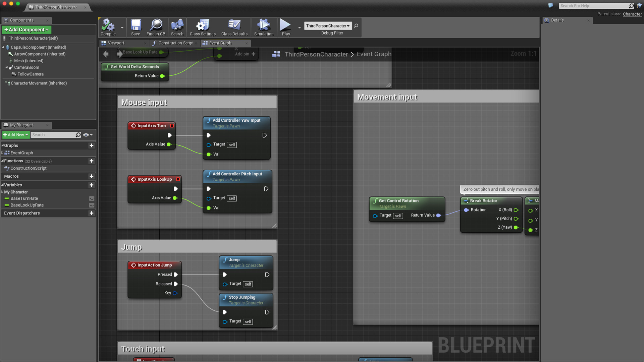Click the green Axis Value output pin

[x=169, y=144]
